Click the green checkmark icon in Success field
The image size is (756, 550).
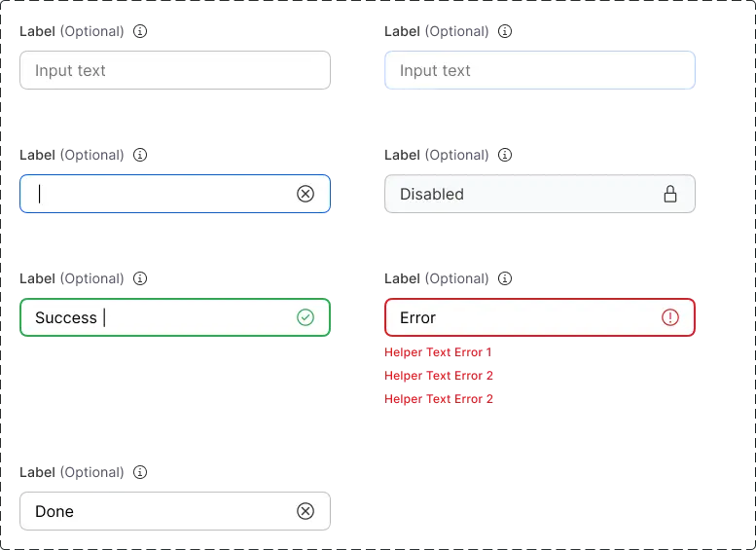click(x=306, y=317)
